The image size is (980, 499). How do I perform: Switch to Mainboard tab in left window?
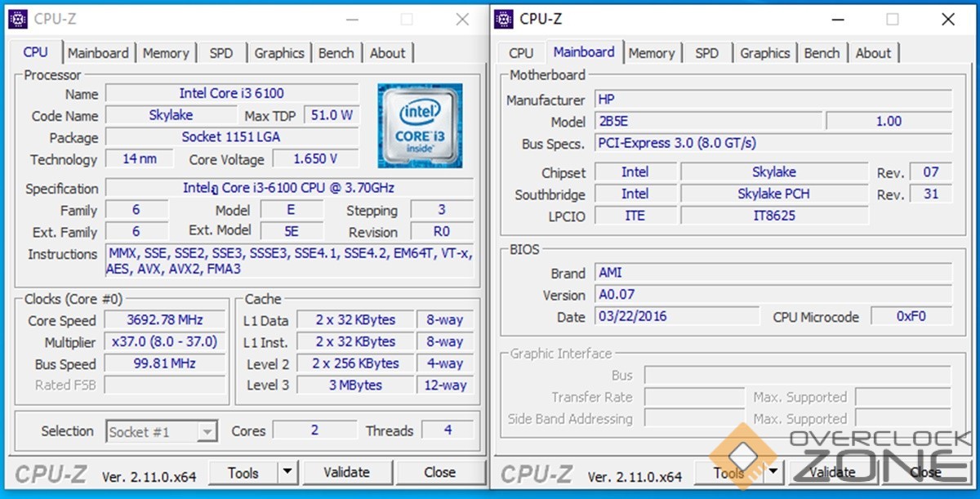tap(98, 53)
